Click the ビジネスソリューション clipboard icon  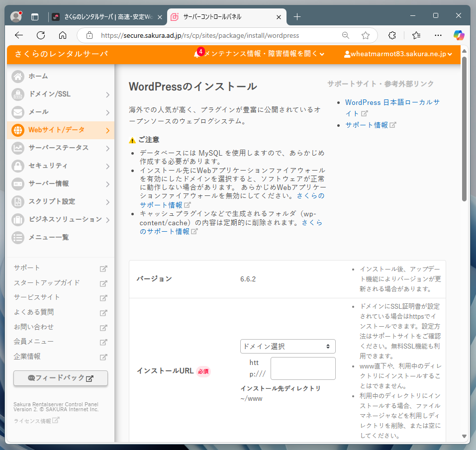[18, 220]
